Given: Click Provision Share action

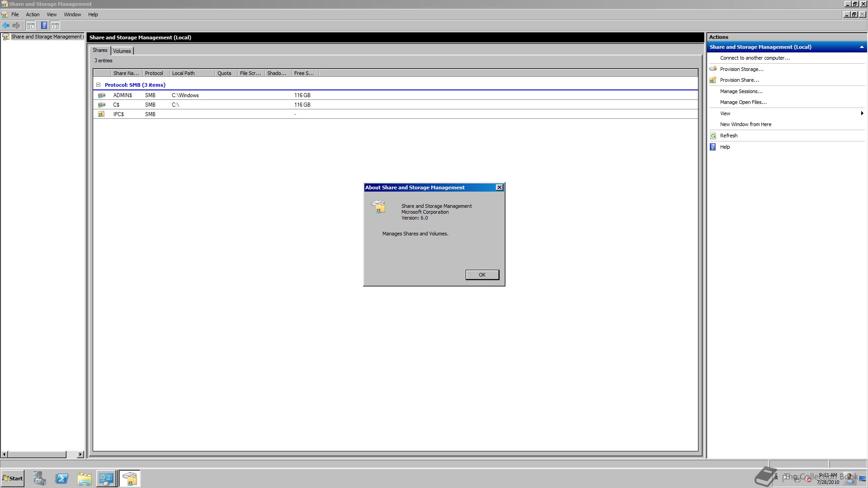Looking at the screenshot, I should click(x=739, y=80).
